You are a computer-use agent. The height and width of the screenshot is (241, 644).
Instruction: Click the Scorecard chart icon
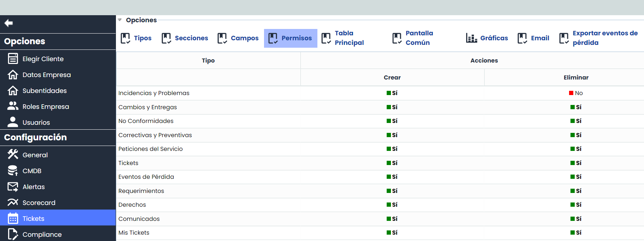tap(13, 202)
